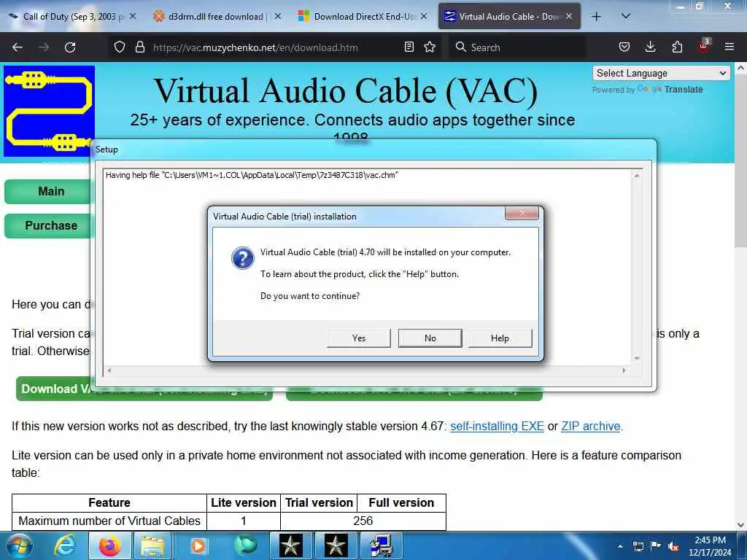Expand the list all tabs chevron

(x=625, y=17)
